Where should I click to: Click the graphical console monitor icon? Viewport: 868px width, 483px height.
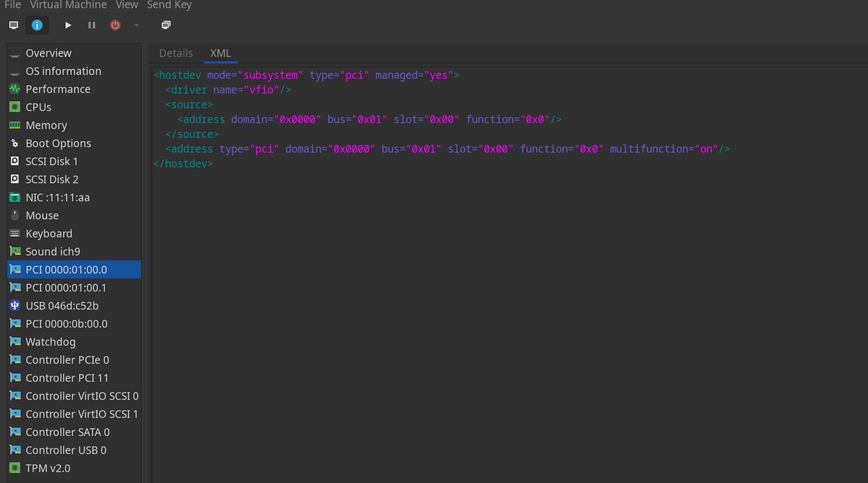click(x=14, y=25)
